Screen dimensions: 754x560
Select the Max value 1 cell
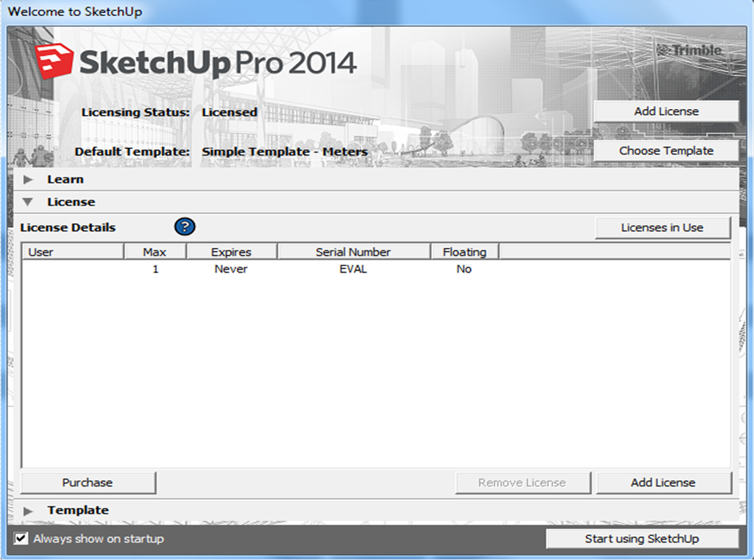[x=156, y=269]
